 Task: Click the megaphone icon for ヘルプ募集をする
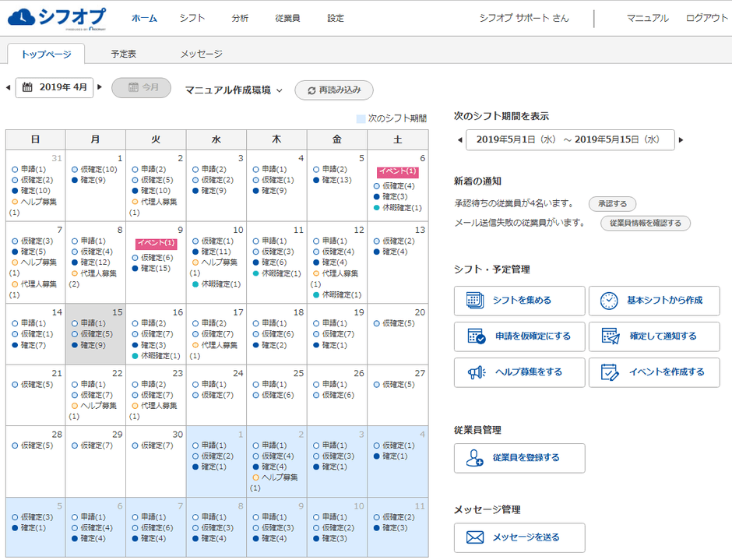pos(475,372)
